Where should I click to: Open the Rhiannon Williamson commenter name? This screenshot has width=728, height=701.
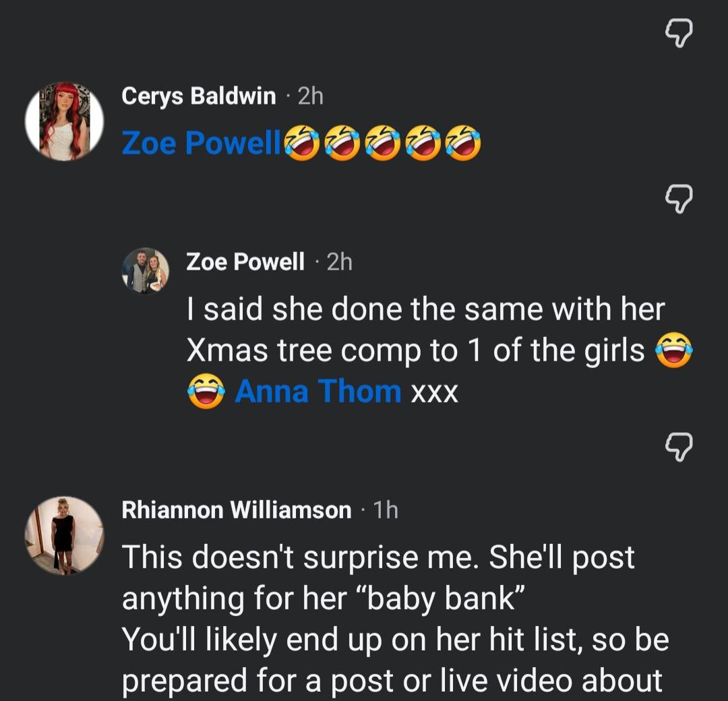coord(237,510)
